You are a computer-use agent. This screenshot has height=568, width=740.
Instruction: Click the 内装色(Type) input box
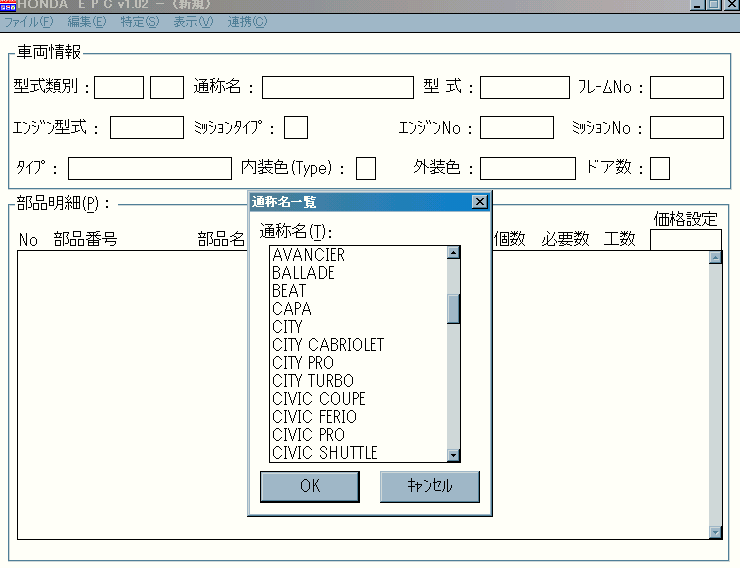[x=366, y=168]
